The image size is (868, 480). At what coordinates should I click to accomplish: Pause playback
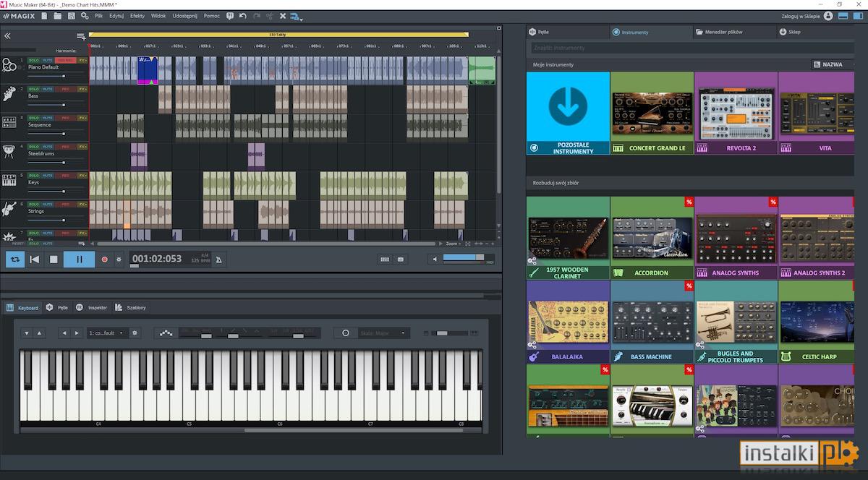coord(80,259)
